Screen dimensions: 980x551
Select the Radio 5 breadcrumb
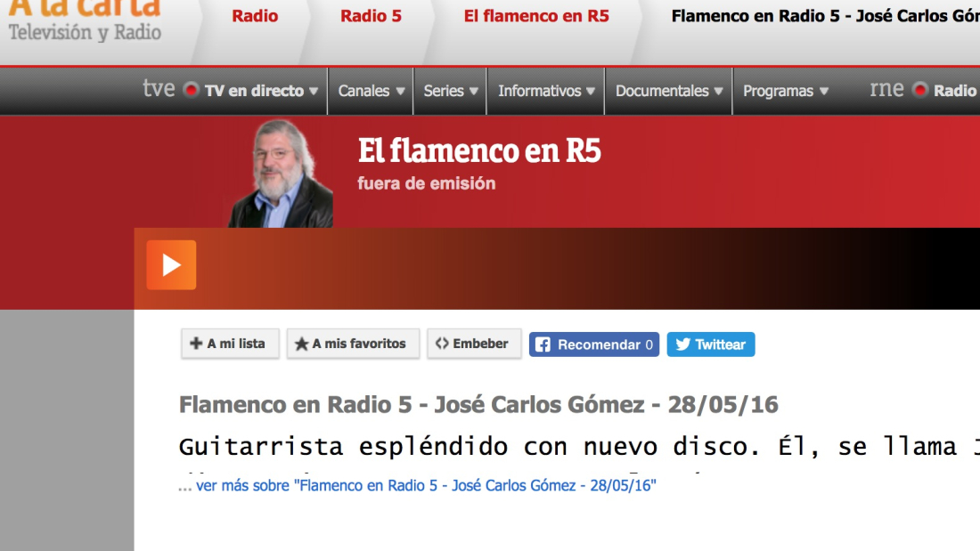(x=371, y=16)
